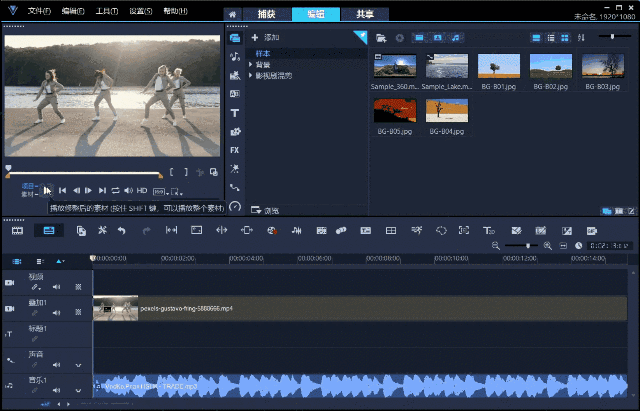Adjust the library thumbnail size slider

pyautogui.click(x=612, y=37)
